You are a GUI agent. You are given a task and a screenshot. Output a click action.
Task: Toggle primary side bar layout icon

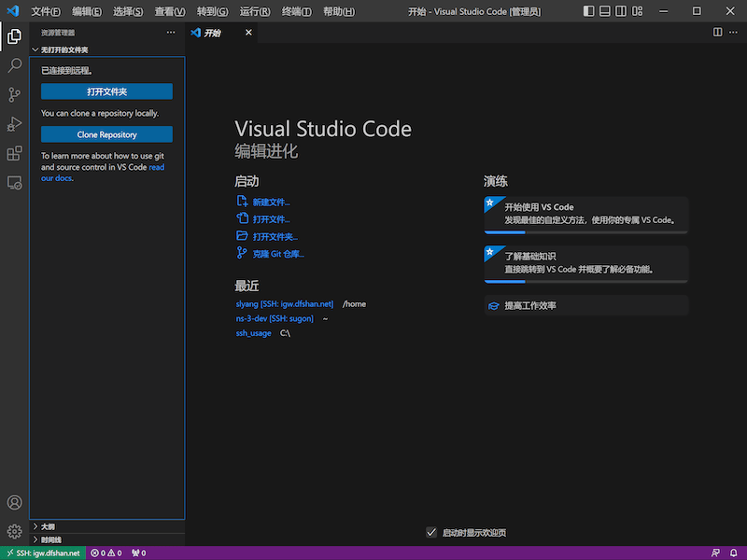coord(589,11)
